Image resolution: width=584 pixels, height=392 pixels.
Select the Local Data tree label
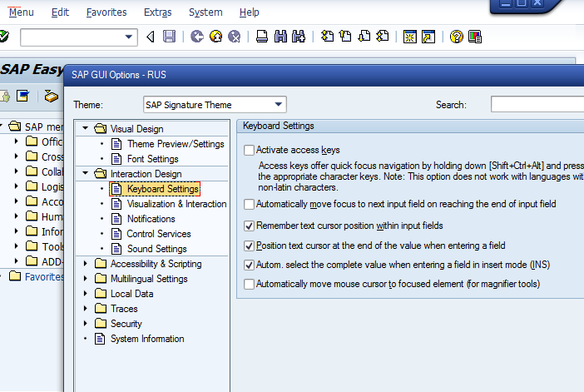click(x=131, y=294)
